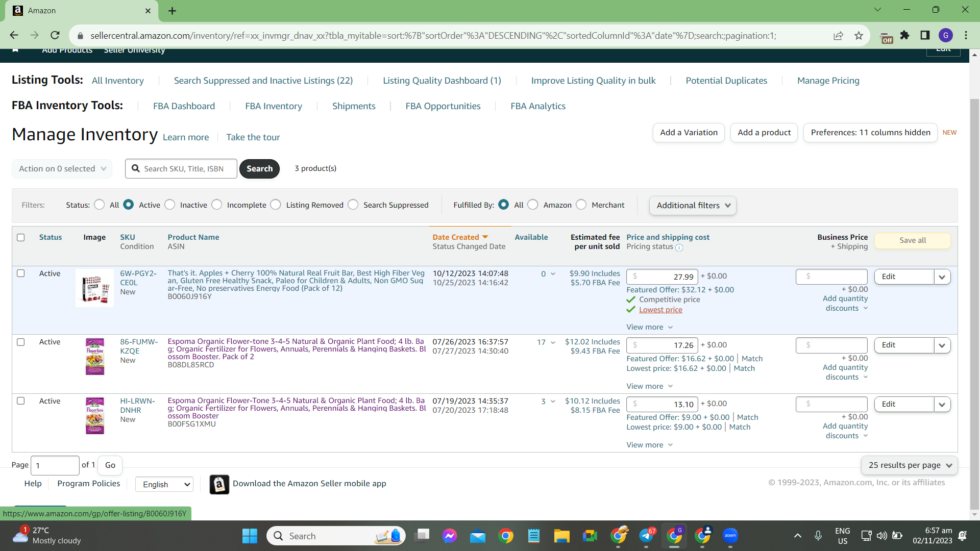980x551 pixels.
Task: Open the Google profile avatar G
Action: click(946, 35)
